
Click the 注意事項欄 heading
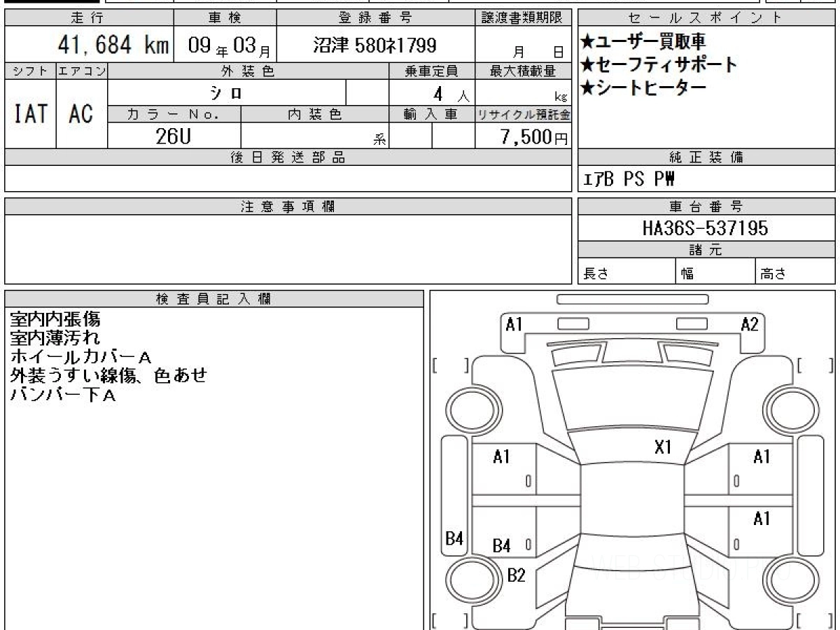click(288, 206)
